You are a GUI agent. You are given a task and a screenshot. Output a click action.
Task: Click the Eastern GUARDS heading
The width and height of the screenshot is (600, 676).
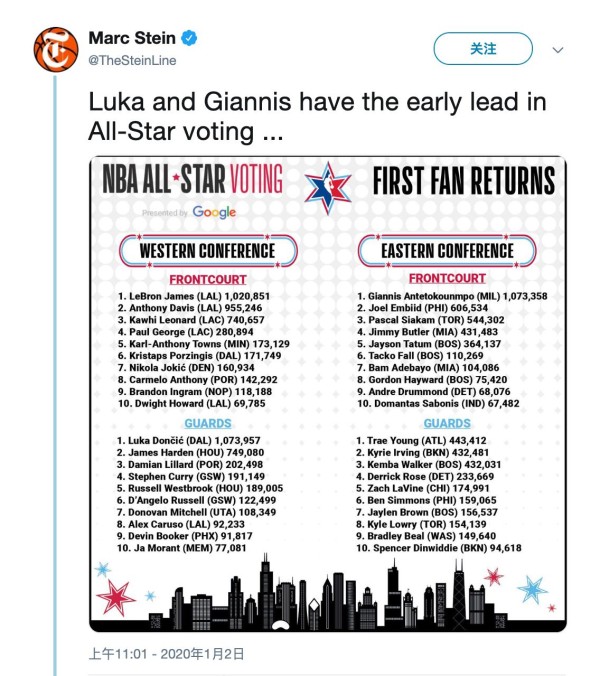(x=447, y=423)
